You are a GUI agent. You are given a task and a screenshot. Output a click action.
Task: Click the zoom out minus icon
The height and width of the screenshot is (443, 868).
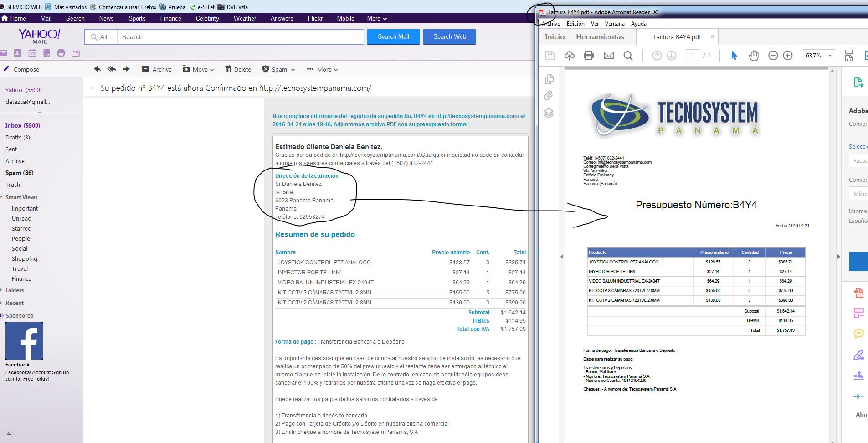point(773,56)
